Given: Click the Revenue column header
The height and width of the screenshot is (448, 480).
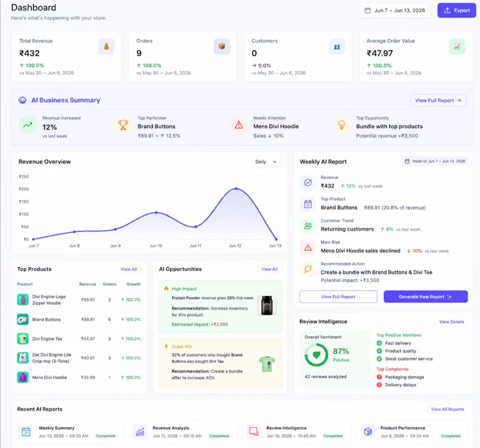Looking at the screenshot, I should 88,284.
